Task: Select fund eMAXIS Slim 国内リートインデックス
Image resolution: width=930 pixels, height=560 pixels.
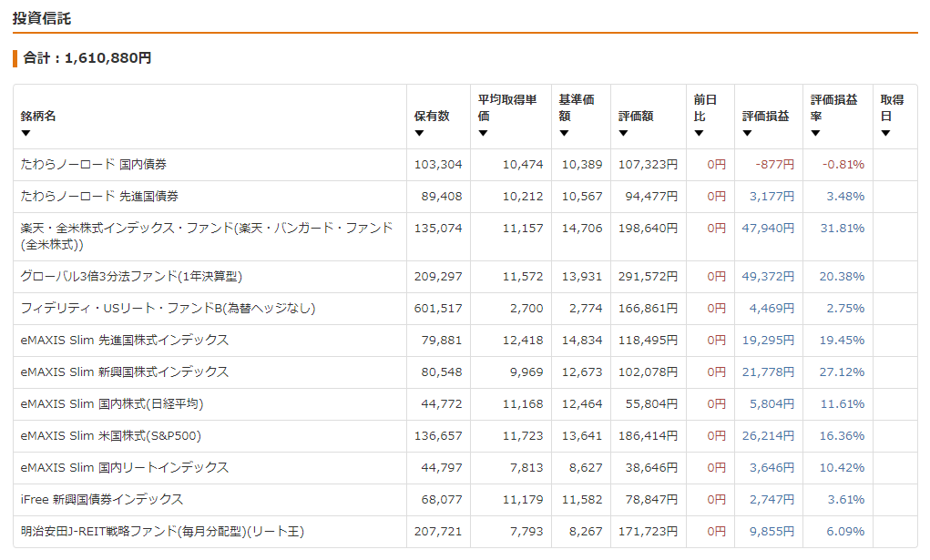Action: pos(125,468)
